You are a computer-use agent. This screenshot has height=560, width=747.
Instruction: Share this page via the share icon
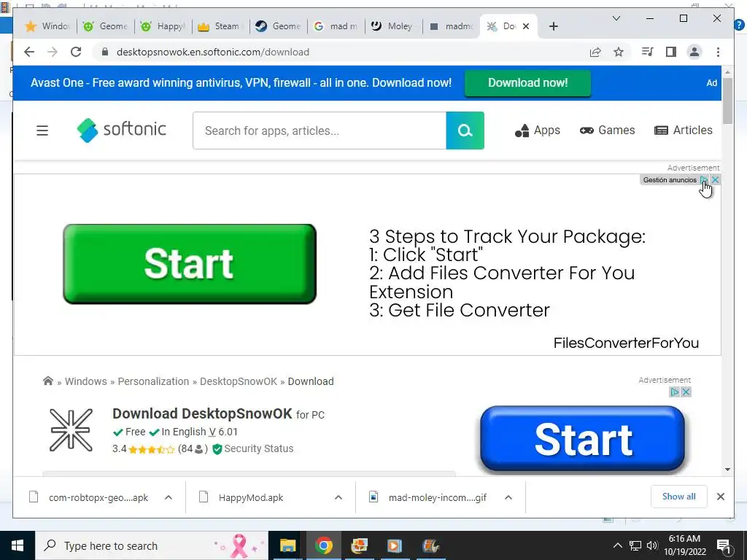[x=595, y=52]
